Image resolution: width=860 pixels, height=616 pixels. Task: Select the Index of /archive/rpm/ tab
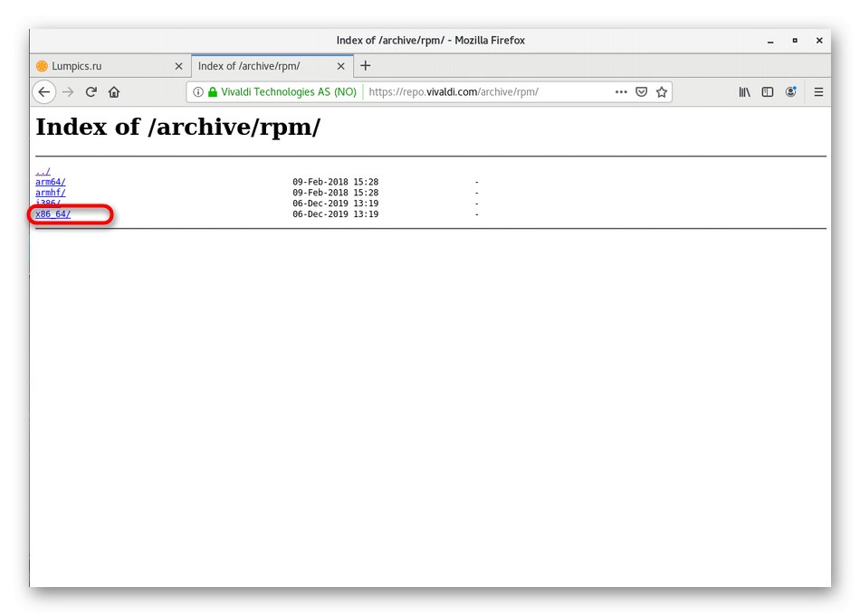pos(272,66)
